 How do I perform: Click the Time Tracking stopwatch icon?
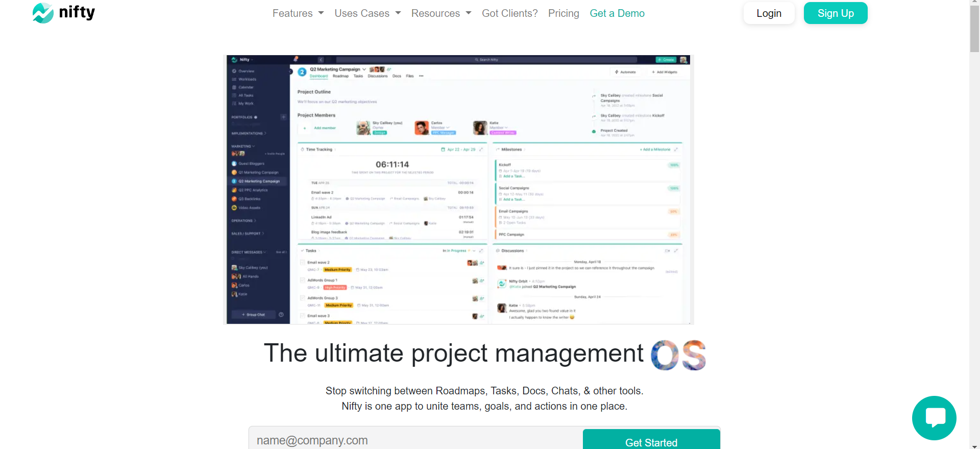tap(303, 150)
